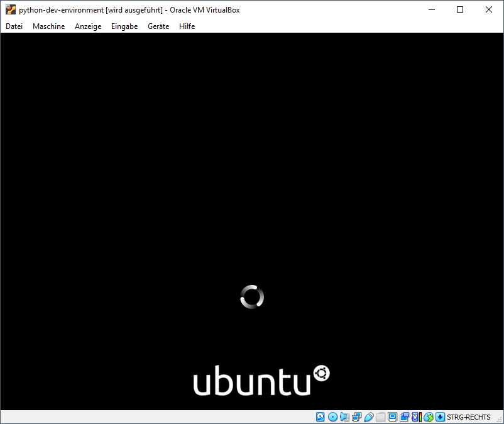Screen dimensions: 504x424
Task: Click the recording status icon
Action: click(x=405, y=416)
